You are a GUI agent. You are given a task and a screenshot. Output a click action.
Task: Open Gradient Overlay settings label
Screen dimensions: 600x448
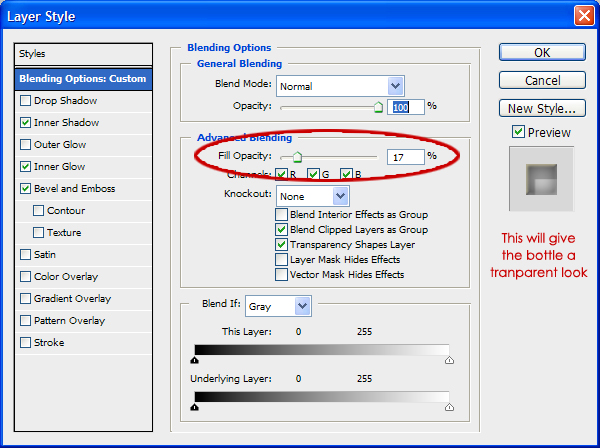[x=72, y=299]
